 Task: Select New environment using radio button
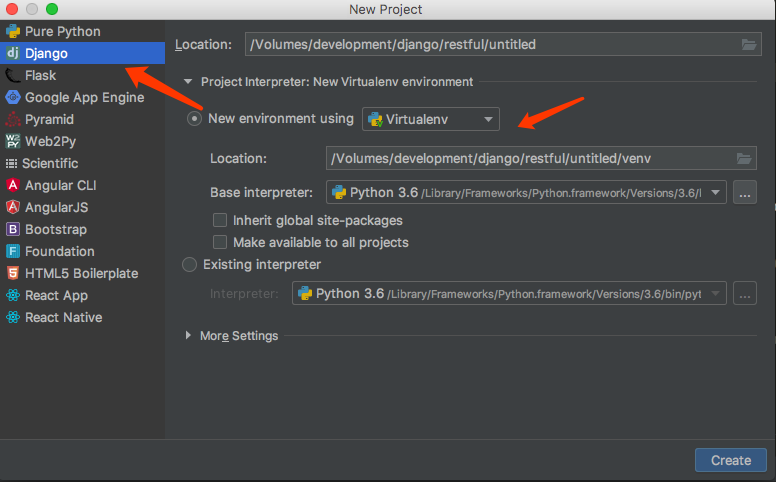click(194, 119)
